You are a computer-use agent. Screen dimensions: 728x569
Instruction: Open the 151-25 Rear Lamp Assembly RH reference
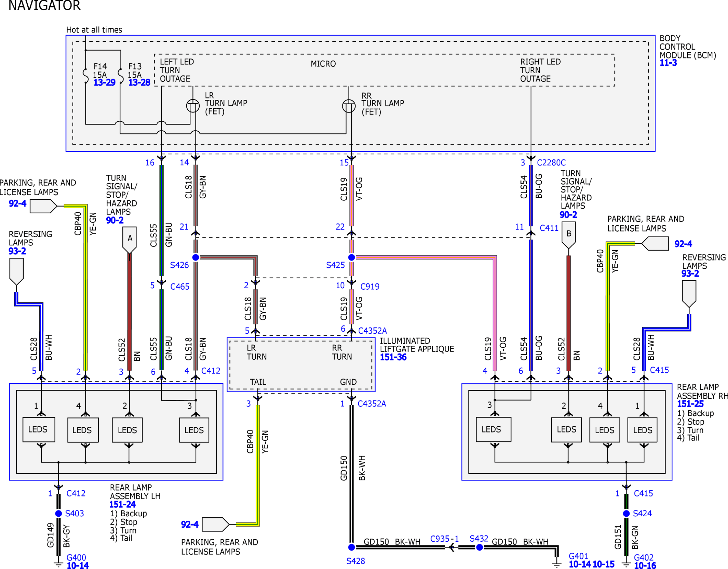pos(690,404)
